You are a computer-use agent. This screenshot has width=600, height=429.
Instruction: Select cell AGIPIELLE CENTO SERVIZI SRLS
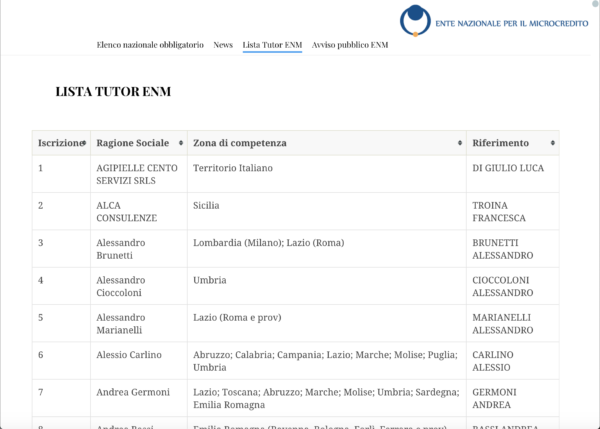pos(139,174)
